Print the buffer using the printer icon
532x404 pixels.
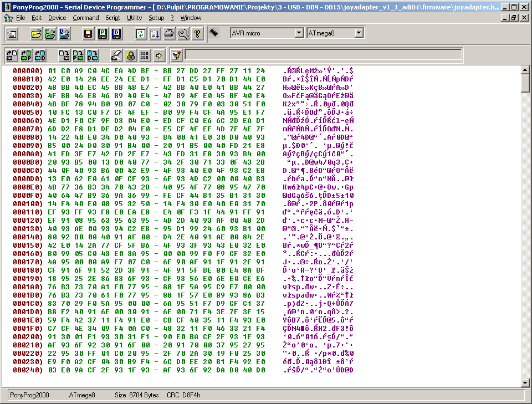[x=169, y=34]
